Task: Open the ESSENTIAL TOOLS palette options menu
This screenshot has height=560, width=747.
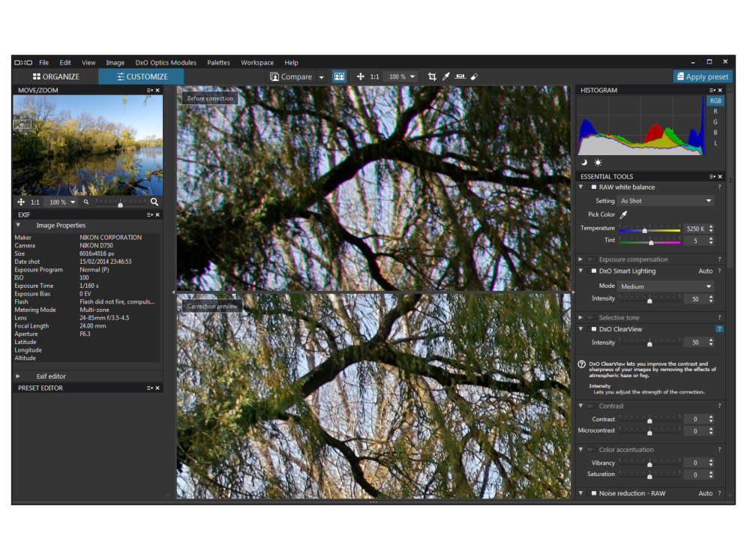Action: [x=712, y=177]
